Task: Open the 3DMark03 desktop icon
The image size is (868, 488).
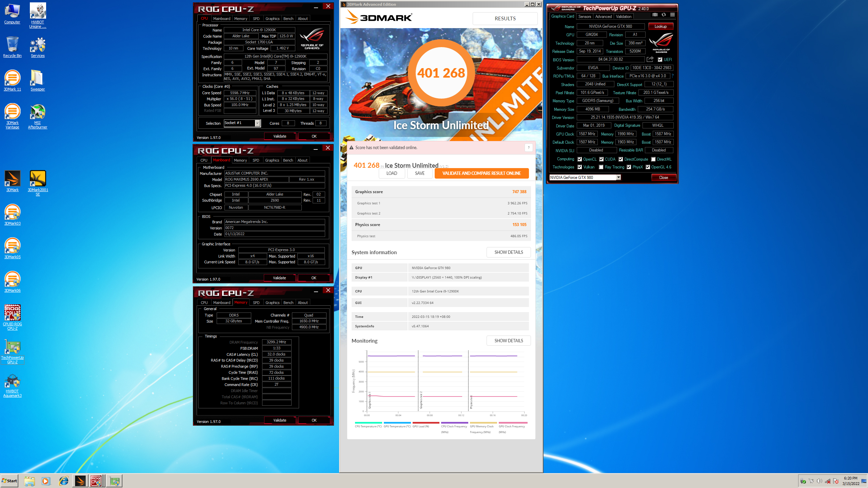Action: pyautogui.click(x=12, y=215)
